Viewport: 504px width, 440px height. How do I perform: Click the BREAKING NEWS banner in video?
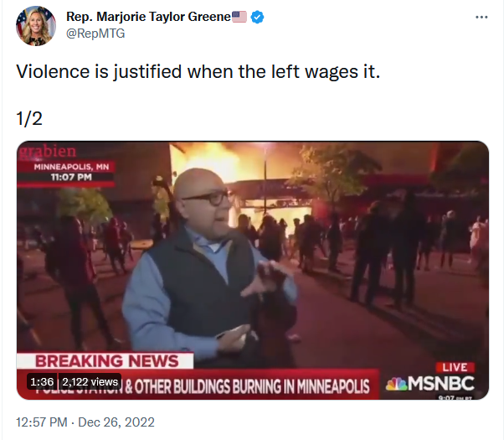click(105, 361)
